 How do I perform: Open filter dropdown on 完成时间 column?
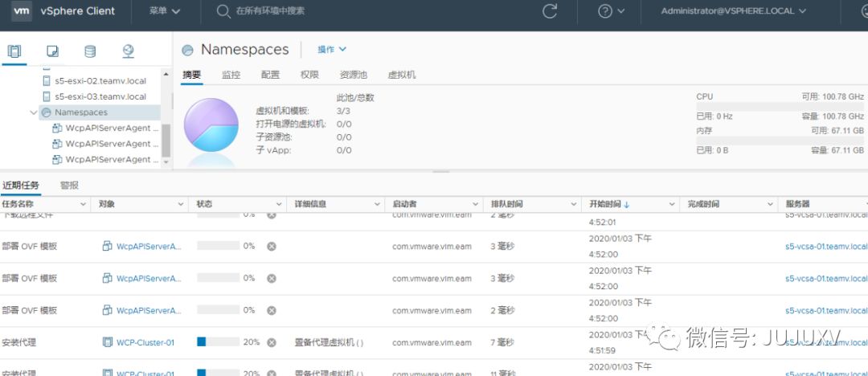click(770, 204)
